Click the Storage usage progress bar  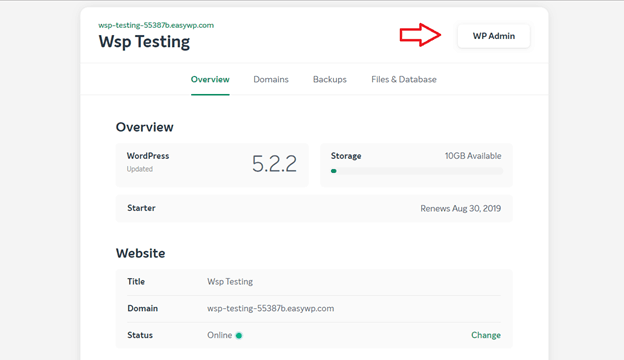coord(417,171)
